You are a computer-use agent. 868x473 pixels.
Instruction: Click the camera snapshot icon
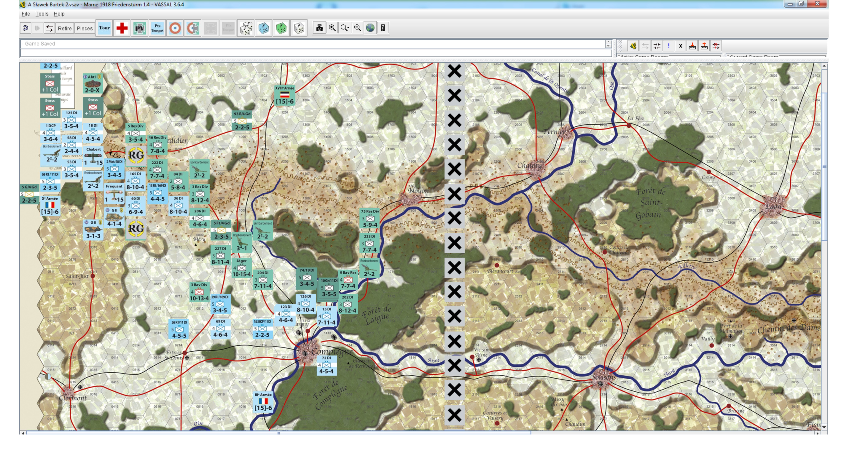319,28
